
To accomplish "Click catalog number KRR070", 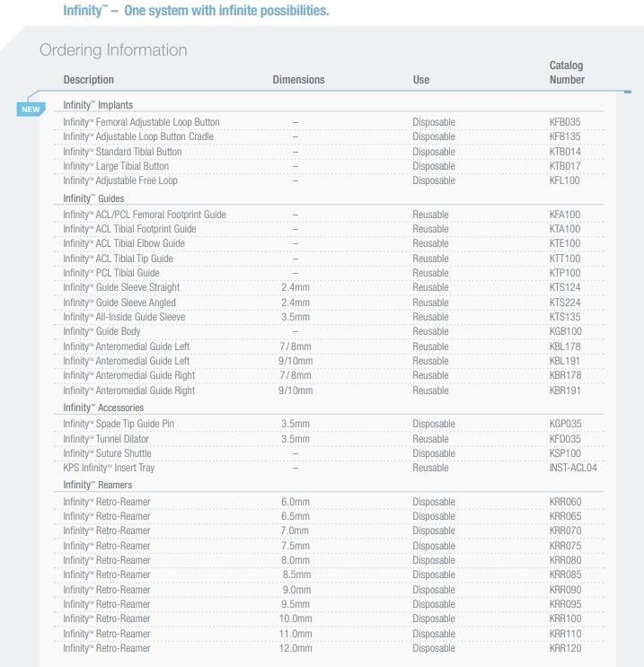I will coord(565,531).
